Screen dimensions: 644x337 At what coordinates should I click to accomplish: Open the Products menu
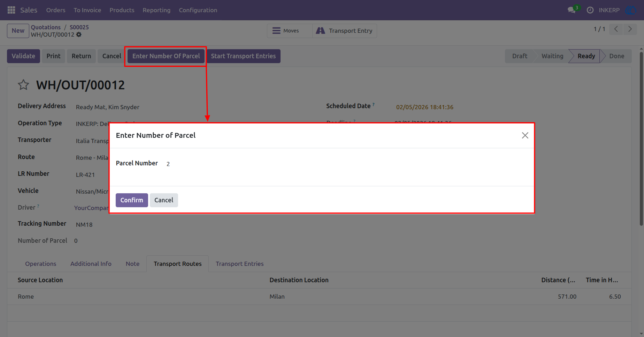pyautogui.click(x=122, y=10)
